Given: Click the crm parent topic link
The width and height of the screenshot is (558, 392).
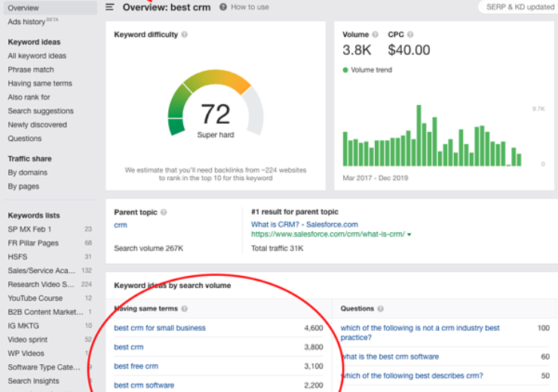Looking at the screenshot, I should click(x=121, y=225).
